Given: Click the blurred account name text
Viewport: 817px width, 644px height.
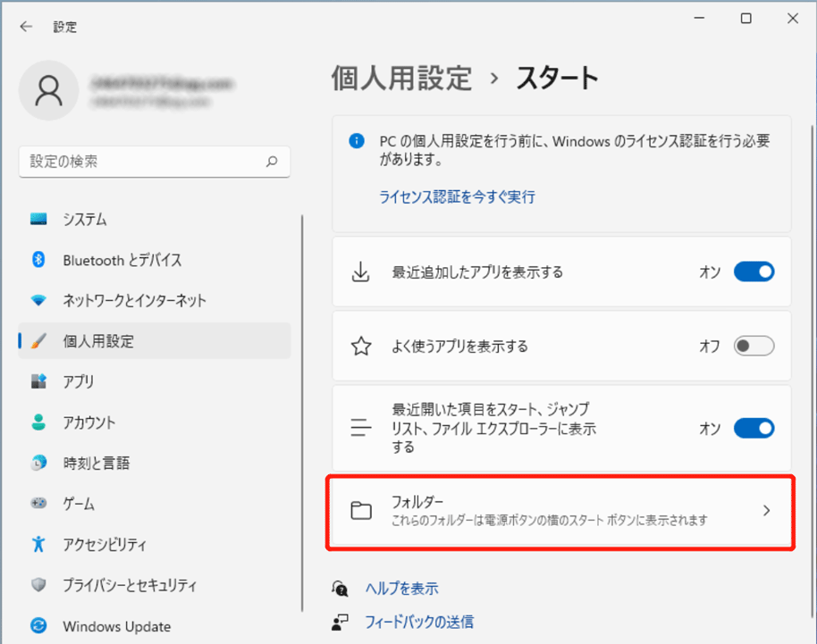Looking at the screenshot, I should coord(162,84).
